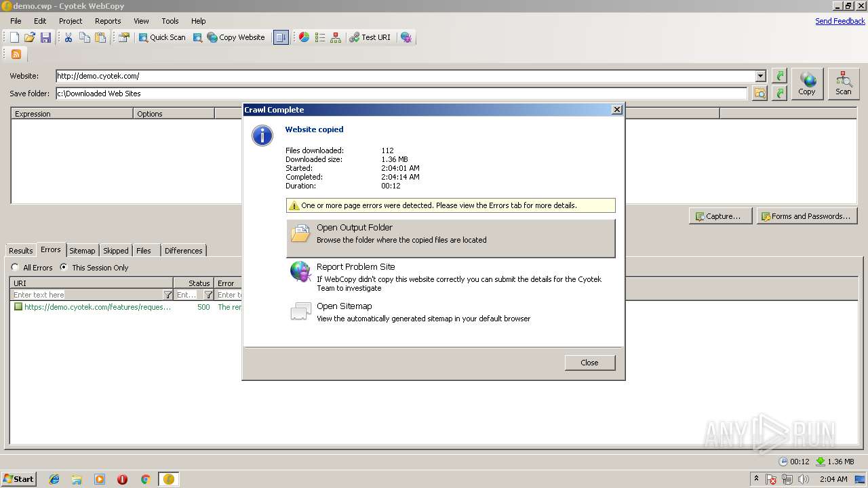Click Copy Website in the toolbar
The image size is (868, 488).
click(236, 37)
